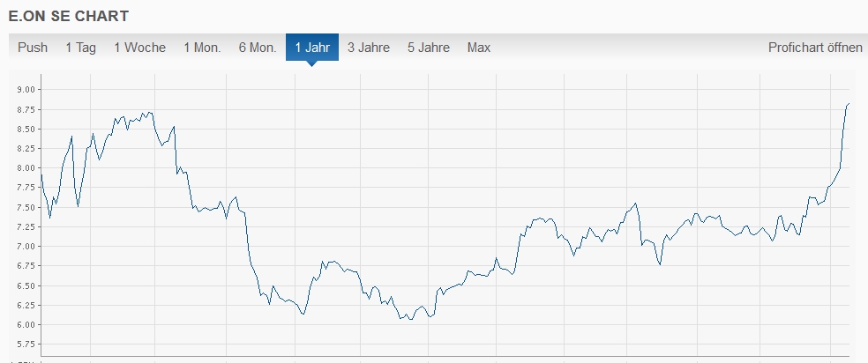868x363 pixels.
Task: Click the 6.75 y-axis label
Action: pyautogui.click(x=26, y=266)
